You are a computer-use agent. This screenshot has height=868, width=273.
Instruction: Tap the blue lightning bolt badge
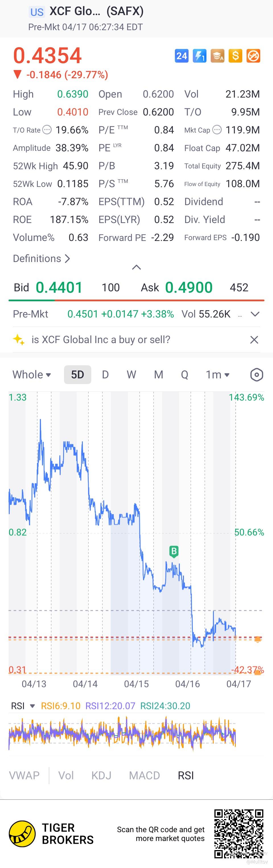click(199, 56)
